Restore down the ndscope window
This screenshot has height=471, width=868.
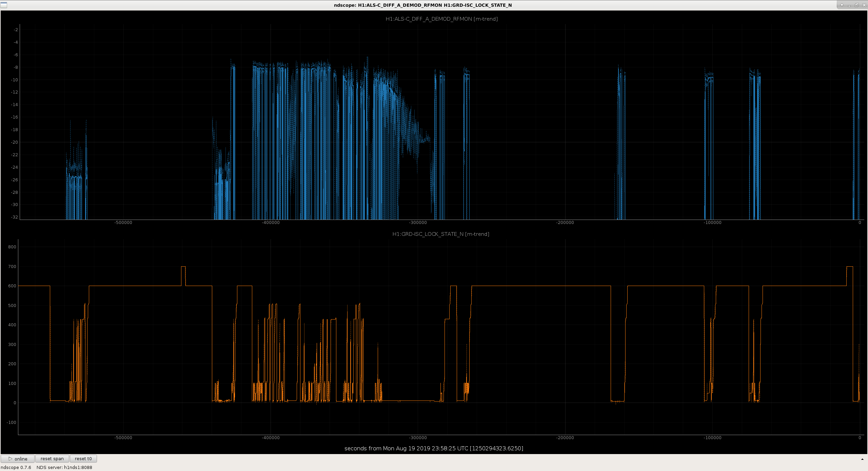856,5
